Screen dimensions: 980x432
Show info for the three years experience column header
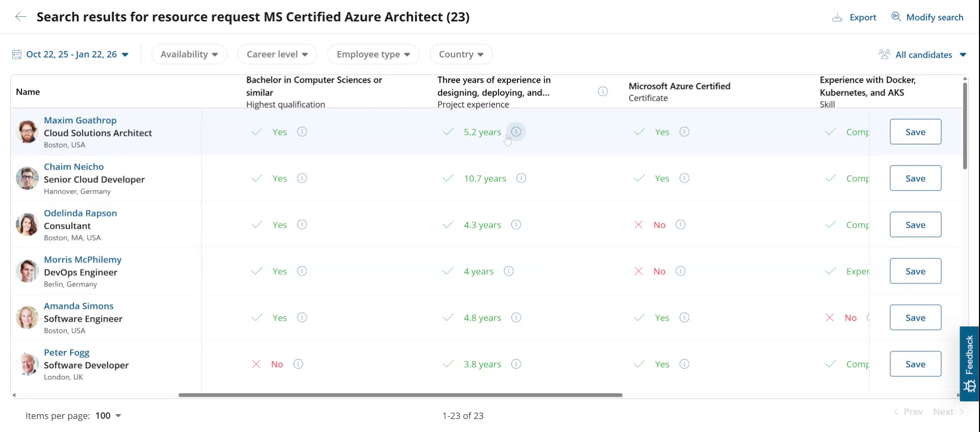pyautogui.click(x=603, y=91)
